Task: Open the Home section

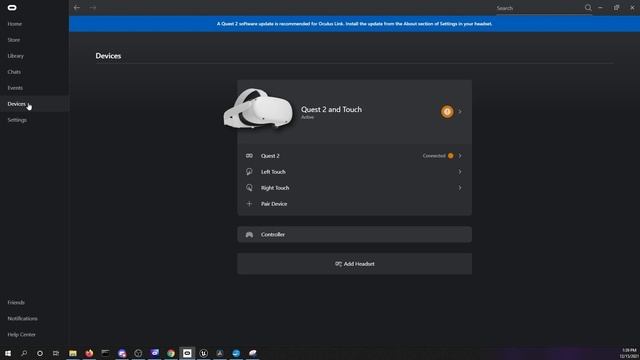Action: (15, 24)
